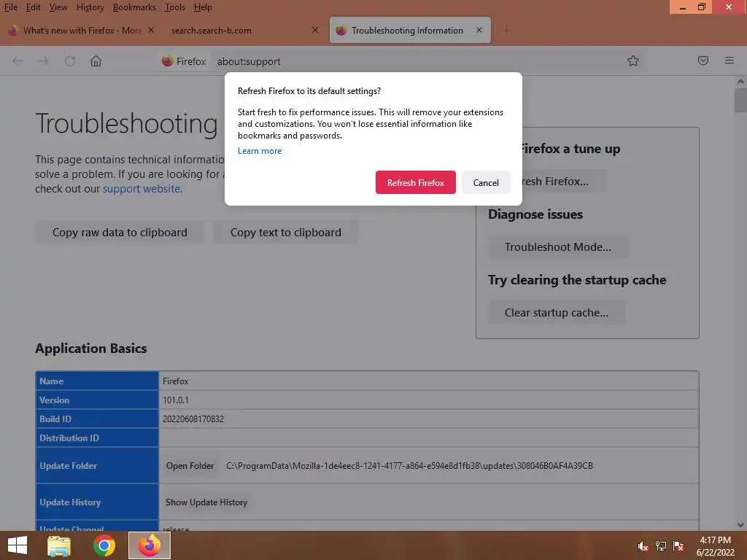
Task: Open the Bookmarks menu
Action: tap(134, 7)
